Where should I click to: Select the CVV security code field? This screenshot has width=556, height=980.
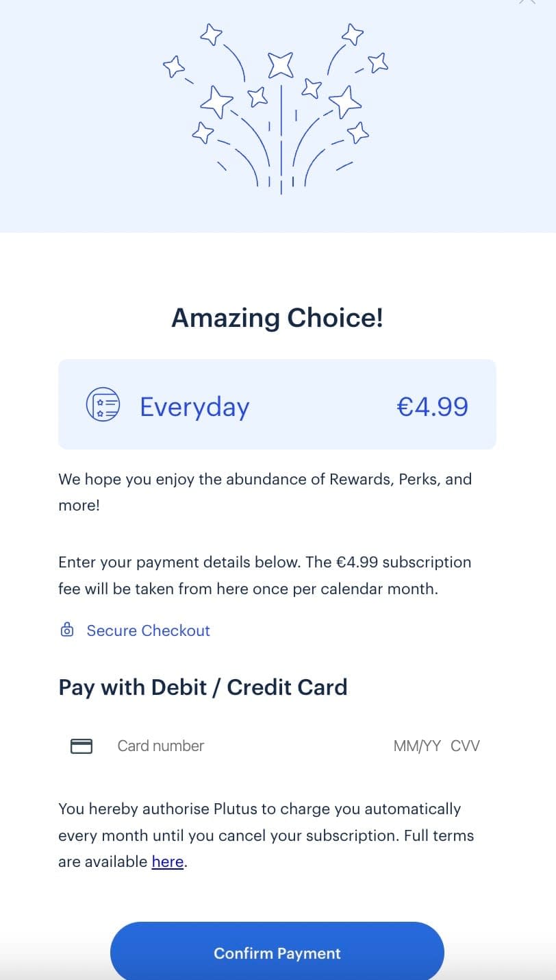pos(466,746)
